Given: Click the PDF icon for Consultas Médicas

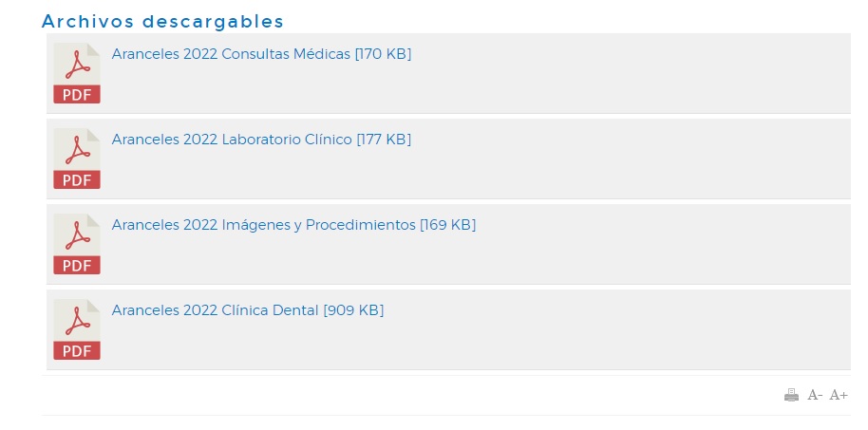Looking at the screenshot, I should pyautogui.click(x=76, y=73).
